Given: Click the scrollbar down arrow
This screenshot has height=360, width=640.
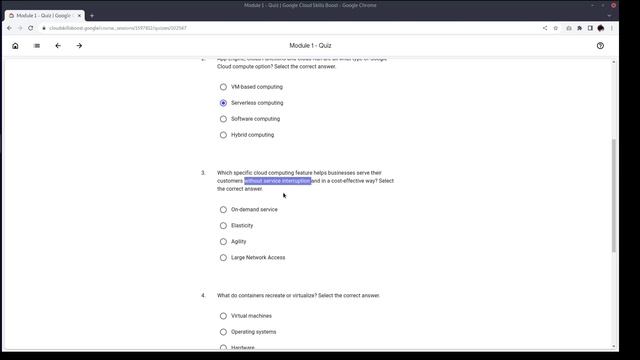Looking at the screenshot, I should [613, 347].
